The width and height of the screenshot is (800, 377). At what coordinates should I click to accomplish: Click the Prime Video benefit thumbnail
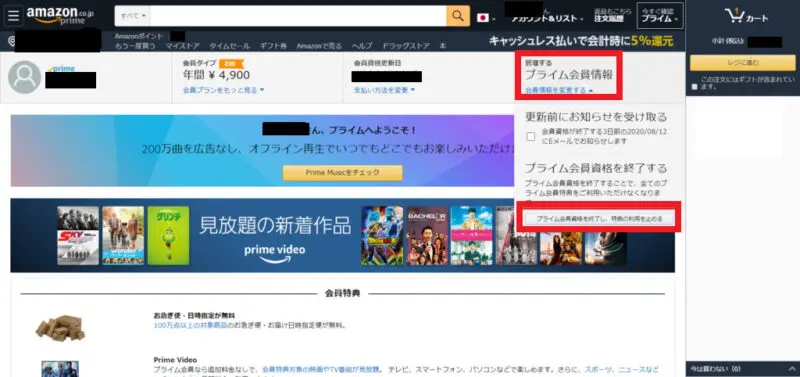pos(60,368)
